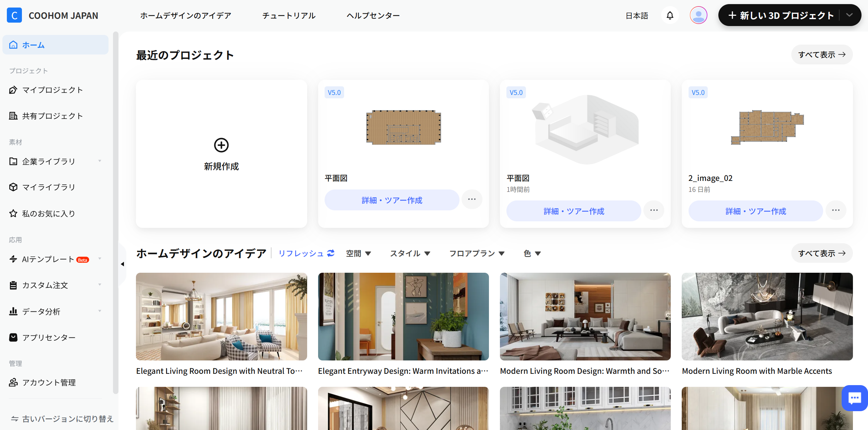The height and width of the screenshot is (430, 868).
Task: Open Elegant Entryway Design idea image
Action: click(x=403, y=317)
